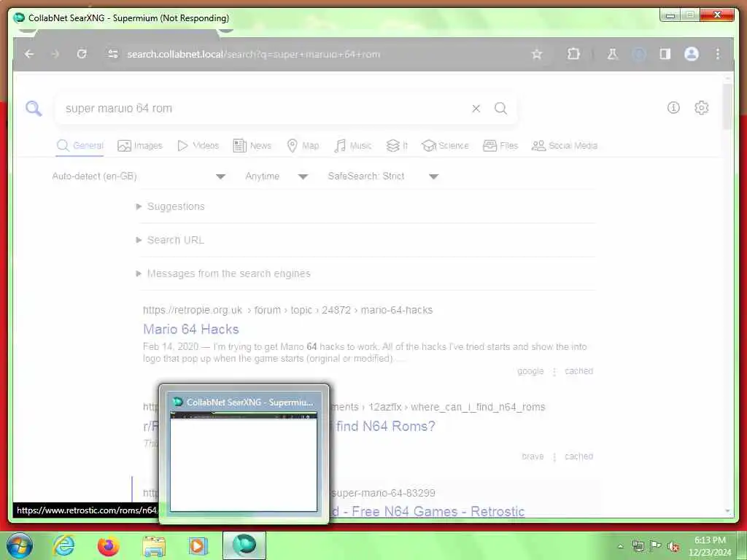Screen dimensions: 747x560
Task: Open the three-dot browser menu
Action: tap(718, 54)
